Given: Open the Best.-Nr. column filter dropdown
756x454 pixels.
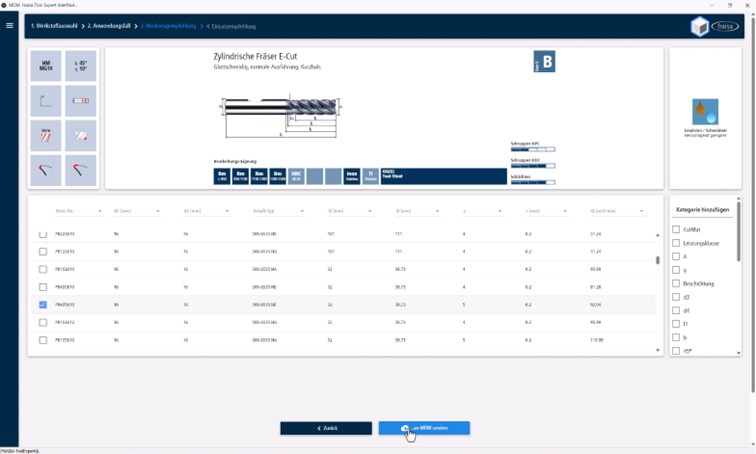Looking at the screenshot, I should click(x=100, y=211).
